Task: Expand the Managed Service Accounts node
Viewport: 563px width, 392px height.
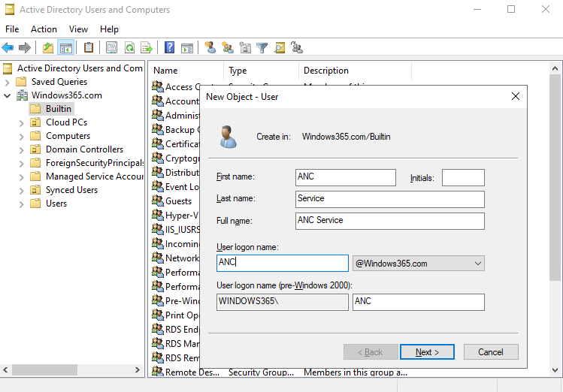Action: coord(22,177)
